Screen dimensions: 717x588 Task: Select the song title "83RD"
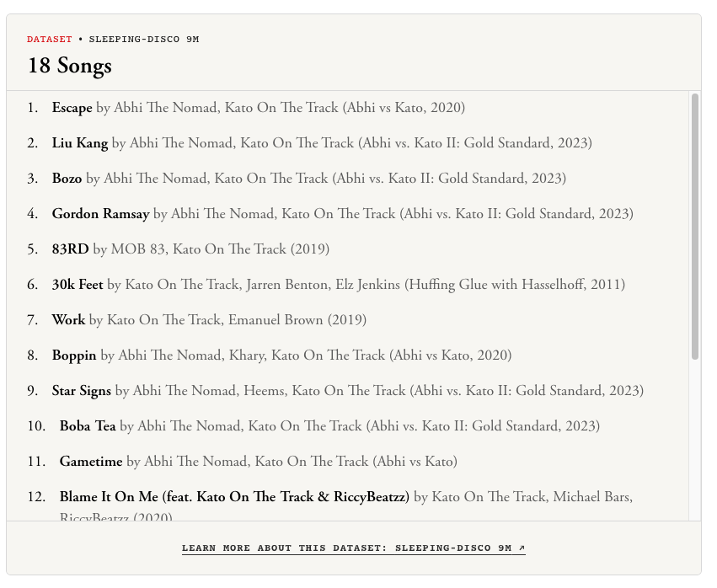coord(70,249)
